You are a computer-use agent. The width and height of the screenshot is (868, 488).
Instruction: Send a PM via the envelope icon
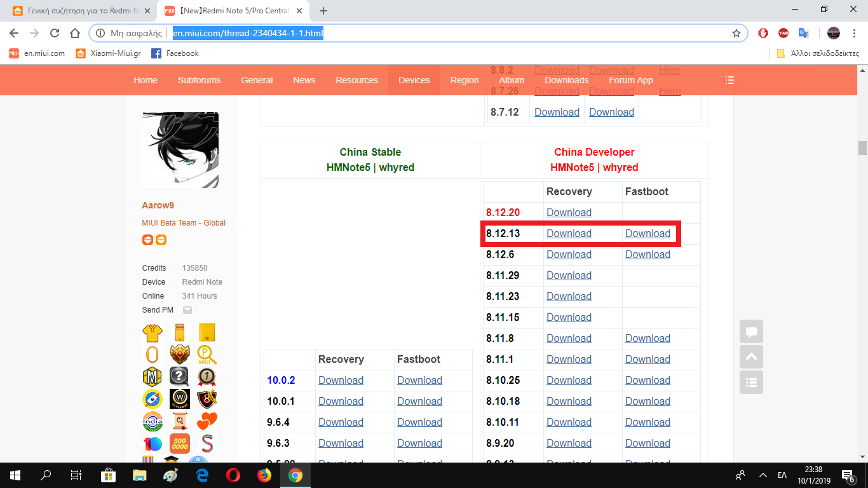(x=187, y=310)
